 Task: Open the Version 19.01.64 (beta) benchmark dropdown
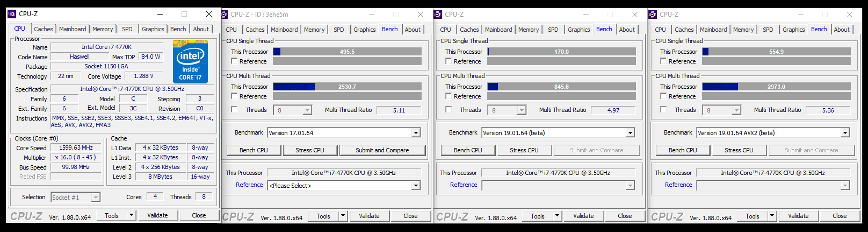(x=630, y=133)
